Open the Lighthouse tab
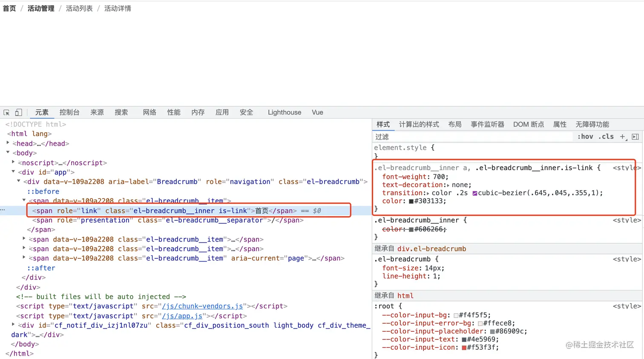 (285, 112)
